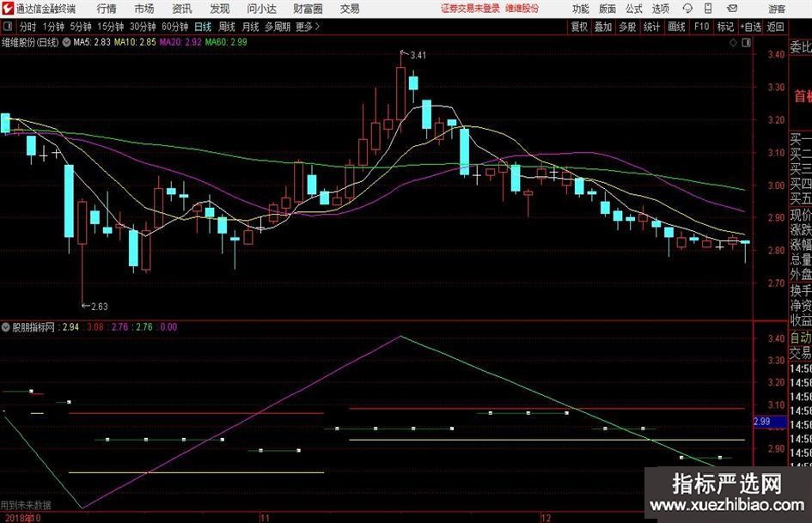
Task: Open the 市场 menu
Action: click(144, 9)
